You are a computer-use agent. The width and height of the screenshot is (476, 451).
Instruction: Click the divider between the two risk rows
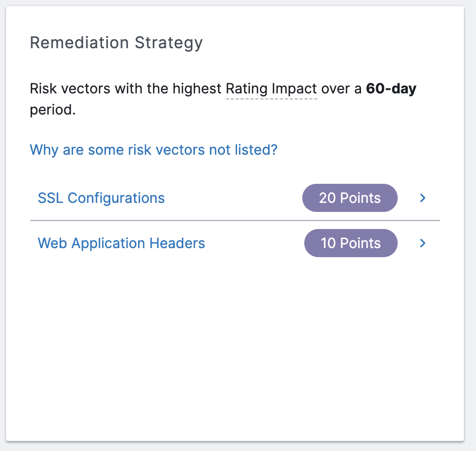[235, 220]
